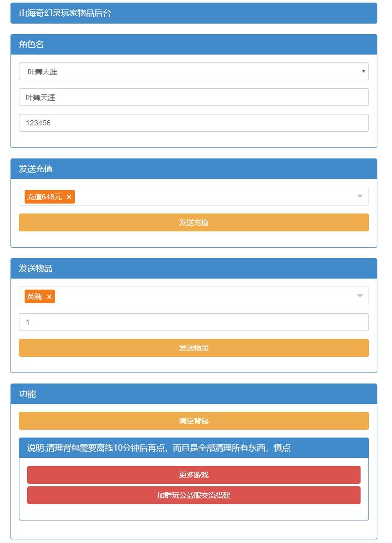Click the 发送物品 orange button
This screenshot has width=392, height=543.
[x=194, y=348]
